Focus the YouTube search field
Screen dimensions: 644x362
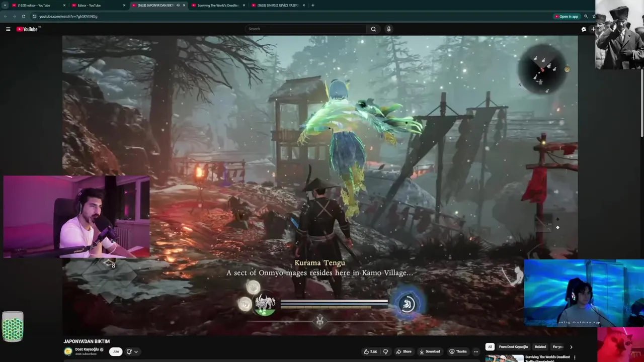click(x=306, y=29)
